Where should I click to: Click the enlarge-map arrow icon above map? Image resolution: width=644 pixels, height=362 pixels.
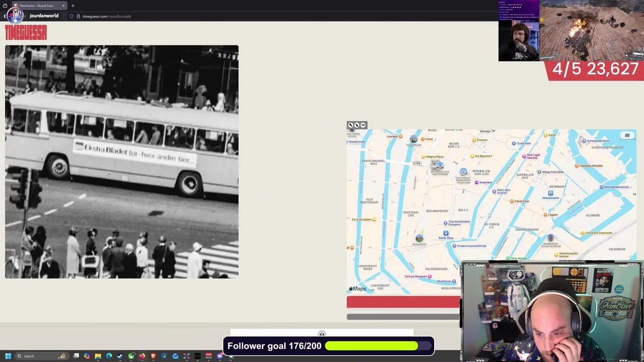click(351, 125)
